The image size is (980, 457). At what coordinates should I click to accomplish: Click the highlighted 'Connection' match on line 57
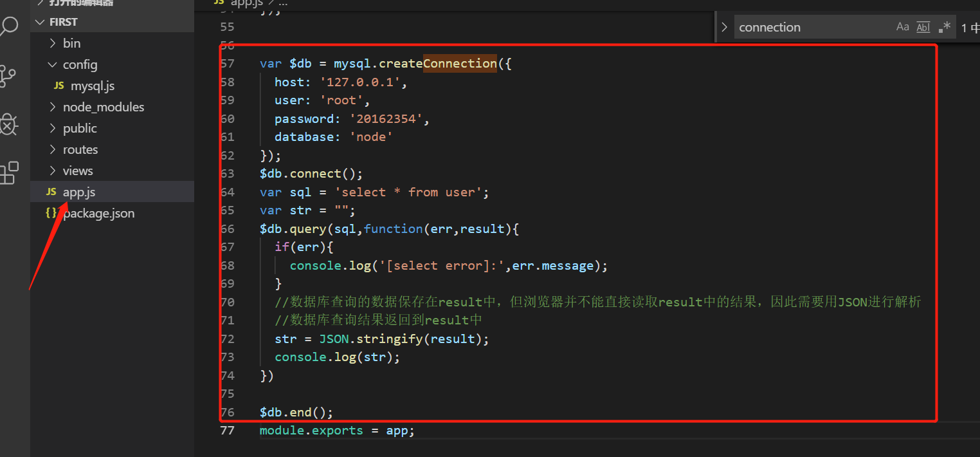(460, 63)
